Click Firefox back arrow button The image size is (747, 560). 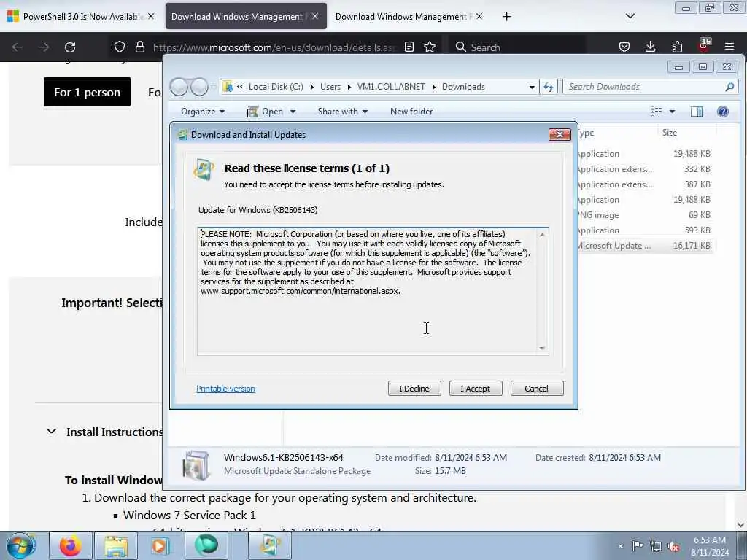coord(18,47)
